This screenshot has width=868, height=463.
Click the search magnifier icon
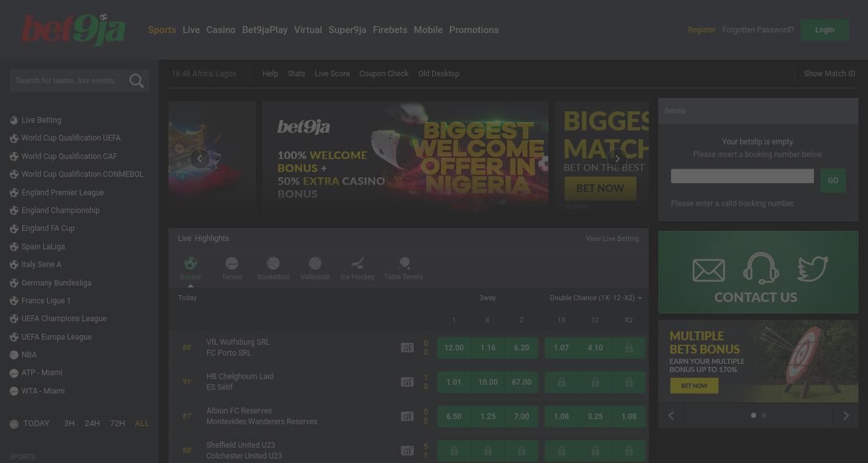coord(136,81)
